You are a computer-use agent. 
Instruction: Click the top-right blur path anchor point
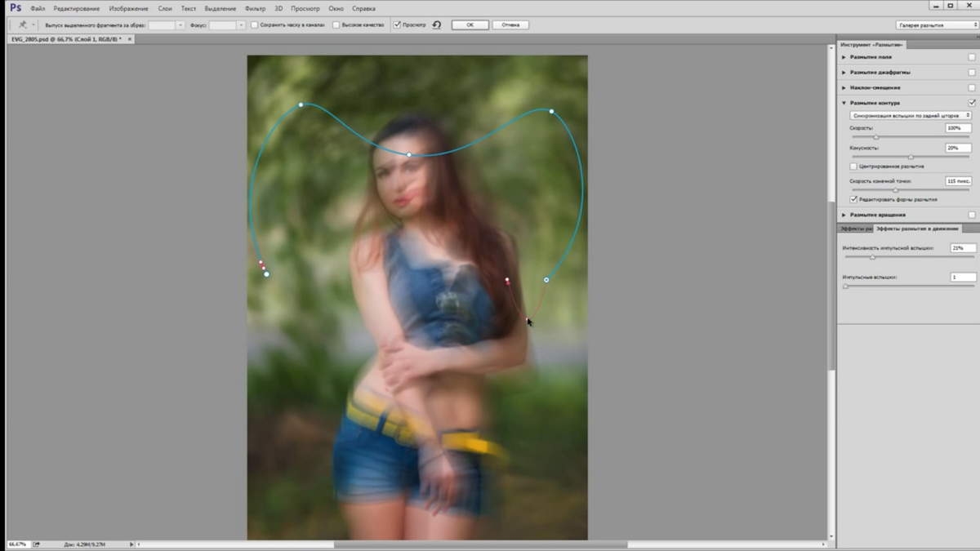point(551,111)
